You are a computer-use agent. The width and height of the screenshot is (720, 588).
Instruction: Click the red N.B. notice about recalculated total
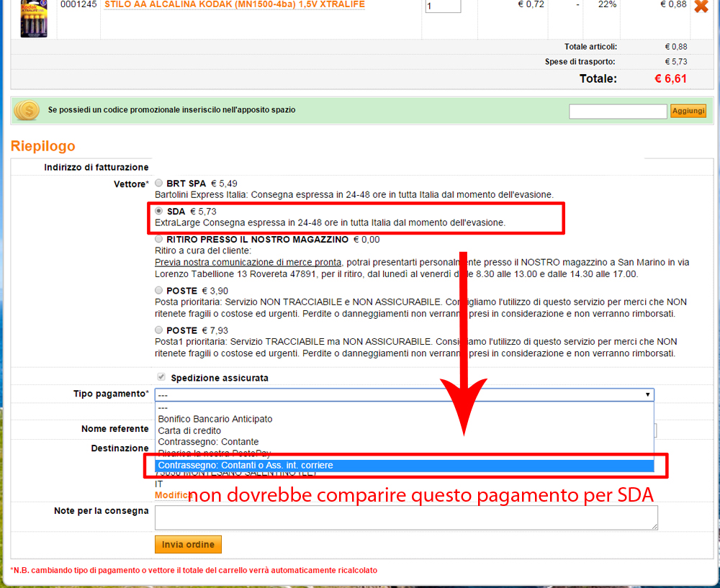click(194, 570)
